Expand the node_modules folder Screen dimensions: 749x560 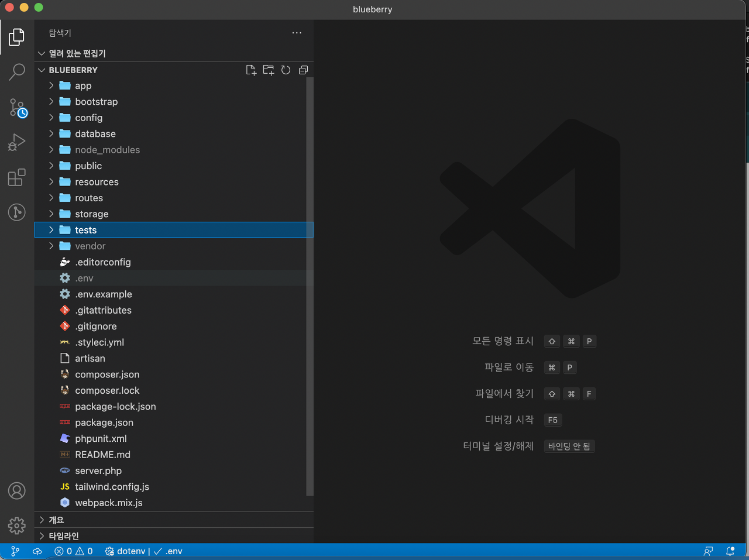pos(174,150)
